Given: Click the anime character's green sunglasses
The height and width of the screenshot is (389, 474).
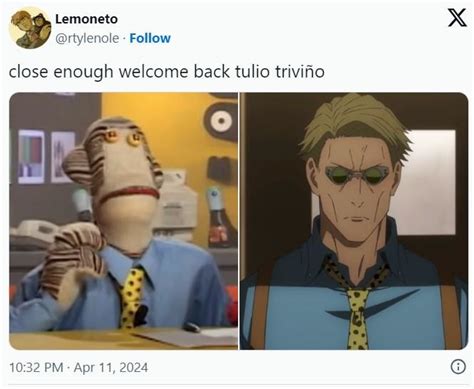Looking at the screenshot, I should (x=357, y=175).
